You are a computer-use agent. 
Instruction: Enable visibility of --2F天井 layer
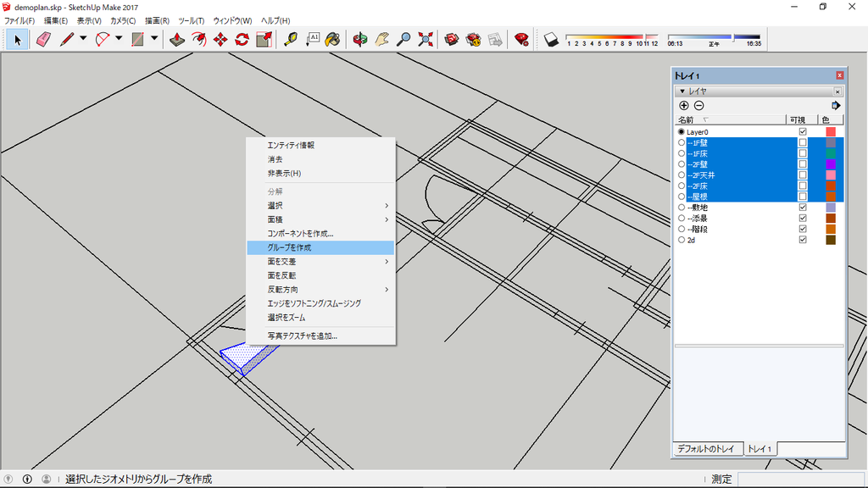pyautogui.click(x=803, y=175)
